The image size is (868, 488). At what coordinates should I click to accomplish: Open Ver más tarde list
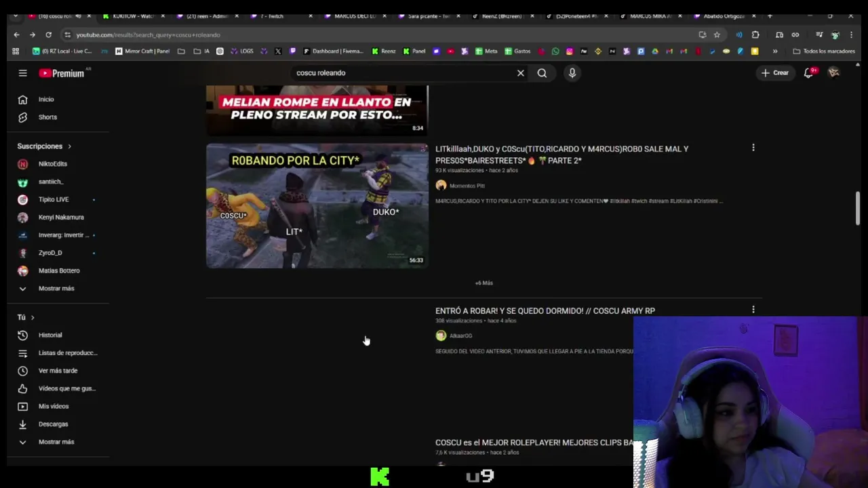pos(58,371)
